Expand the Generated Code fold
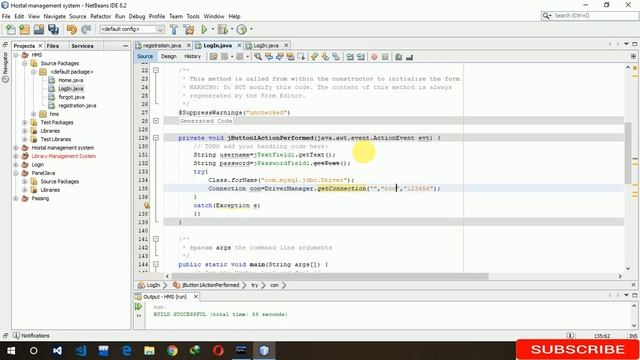This screenshot has width=640, height=360. [156, 121]
